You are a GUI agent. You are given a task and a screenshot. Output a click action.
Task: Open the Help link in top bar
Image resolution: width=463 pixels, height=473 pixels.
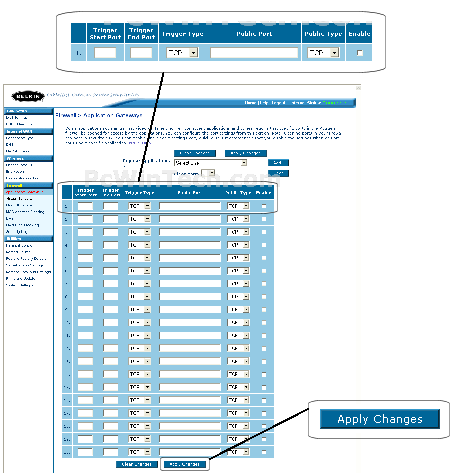coord(264,103)
